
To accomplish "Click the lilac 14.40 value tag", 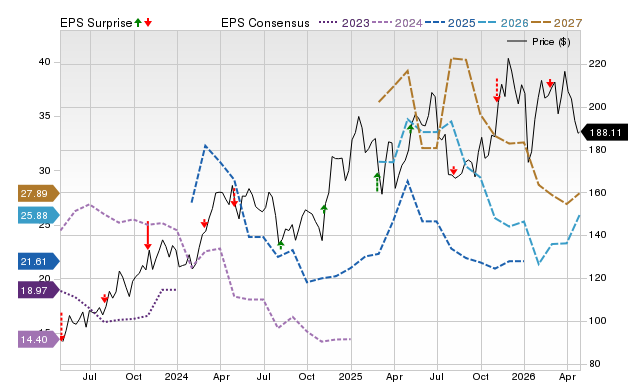I will pos(38,340).
